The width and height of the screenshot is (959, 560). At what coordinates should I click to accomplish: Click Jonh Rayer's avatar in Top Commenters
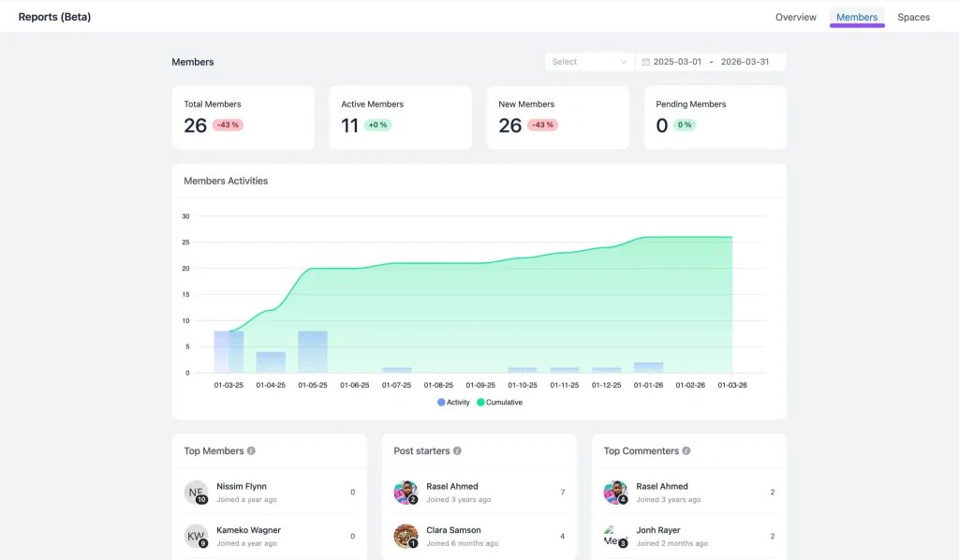pyautogui.click(x=615, y=537)
